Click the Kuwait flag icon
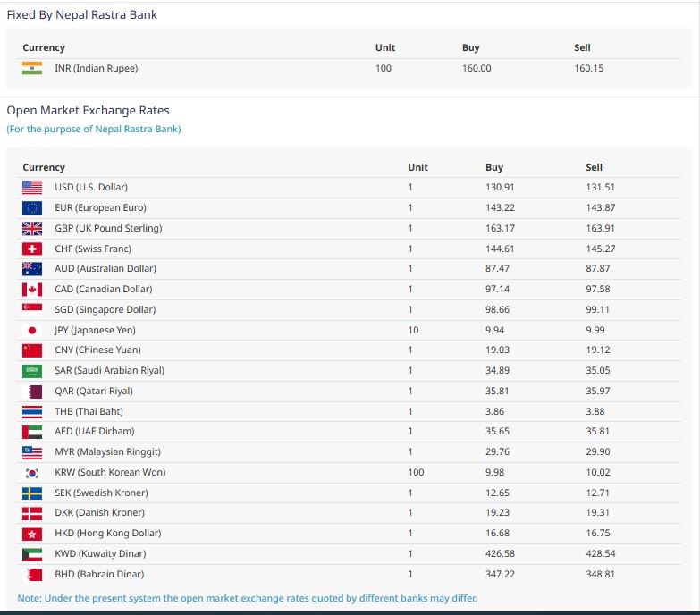Image resolution: width=700 pixels, height=615 pixels. (32, 554)
